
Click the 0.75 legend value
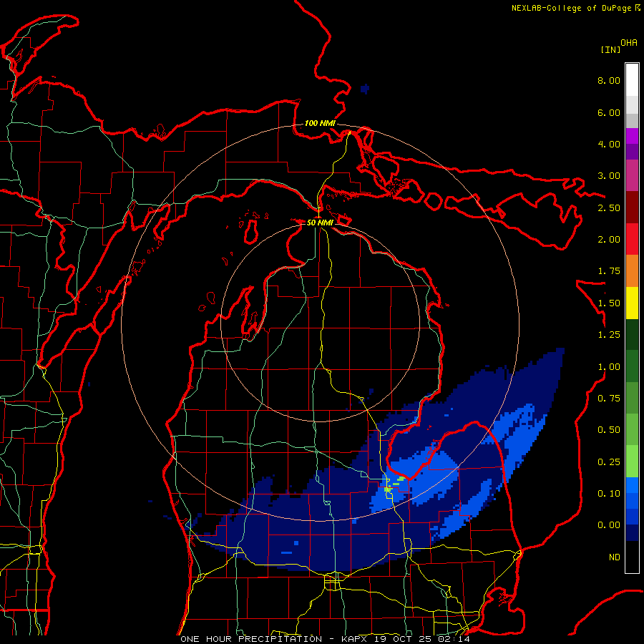pyautogui.click(x=609, y=399)
